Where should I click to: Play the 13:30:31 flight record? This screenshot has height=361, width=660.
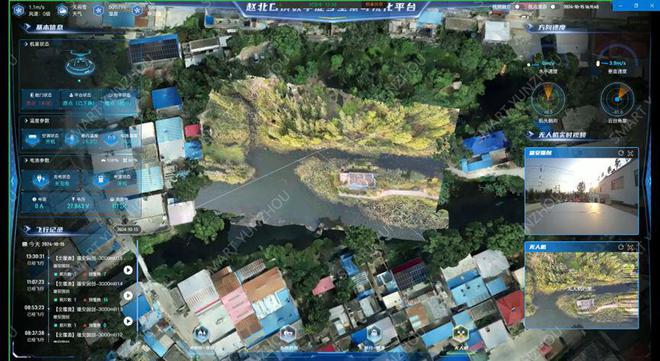pyautogui.click(x=128, y=270)
